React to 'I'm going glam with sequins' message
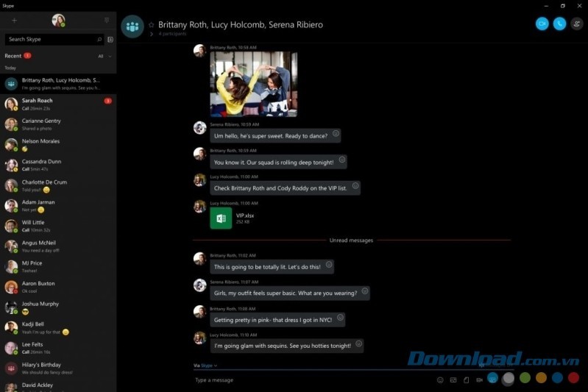The image size is (588, 392). point(358,343)
